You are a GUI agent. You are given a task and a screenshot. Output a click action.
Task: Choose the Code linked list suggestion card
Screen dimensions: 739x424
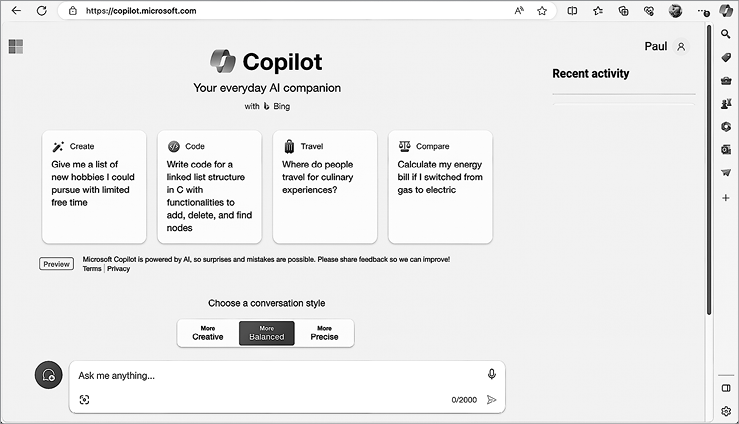point(209,186)
